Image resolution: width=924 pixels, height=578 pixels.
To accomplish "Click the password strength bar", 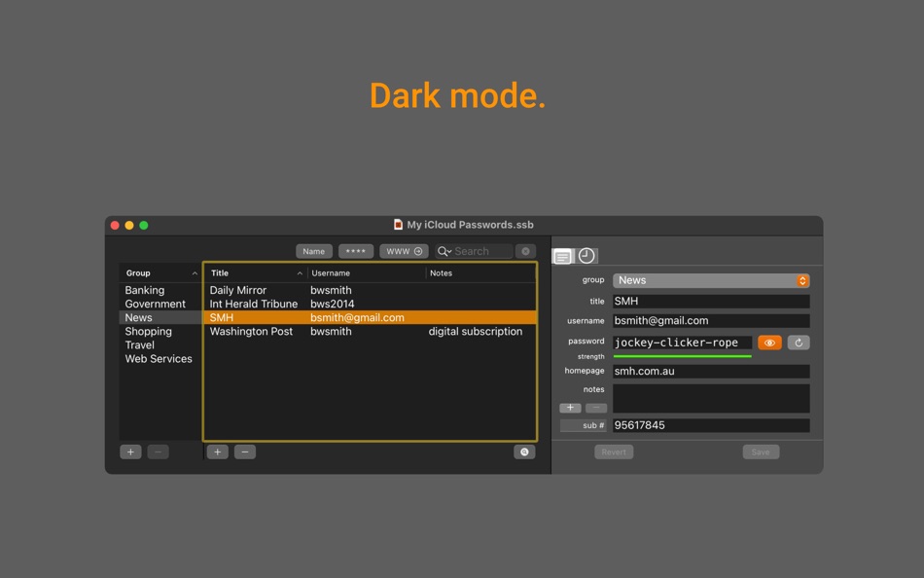I will [x=682, y=356].
